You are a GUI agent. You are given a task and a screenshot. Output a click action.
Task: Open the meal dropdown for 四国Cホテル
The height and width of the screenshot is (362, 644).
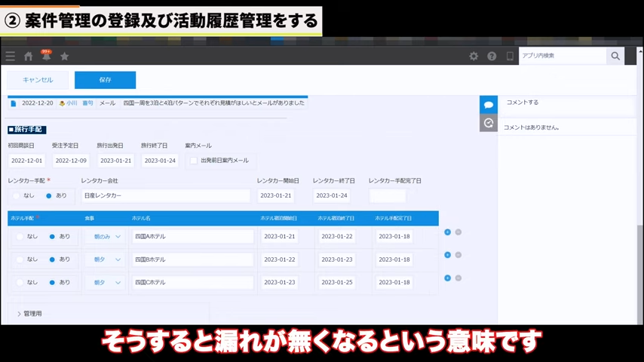point(105,283)
